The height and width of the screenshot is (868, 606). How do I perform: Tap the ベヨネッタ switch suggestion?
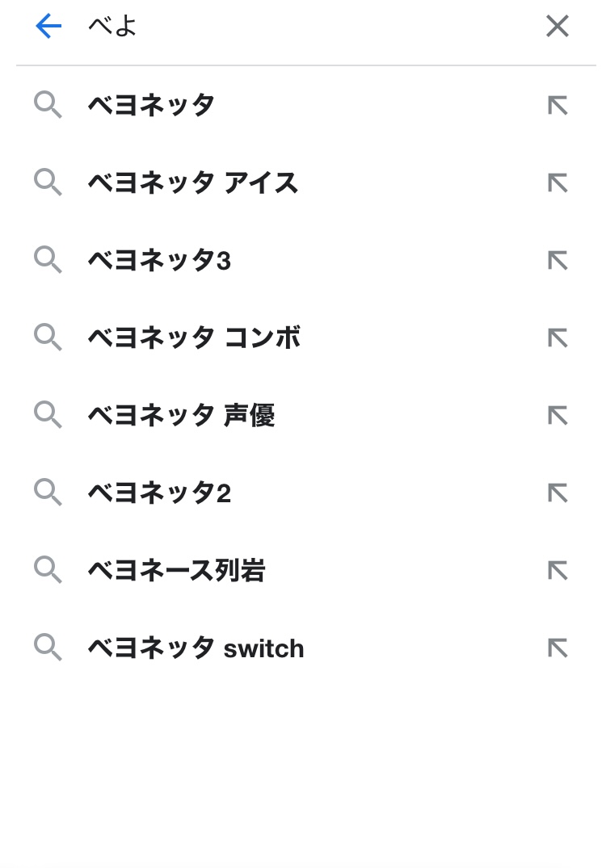pos(196,648)
